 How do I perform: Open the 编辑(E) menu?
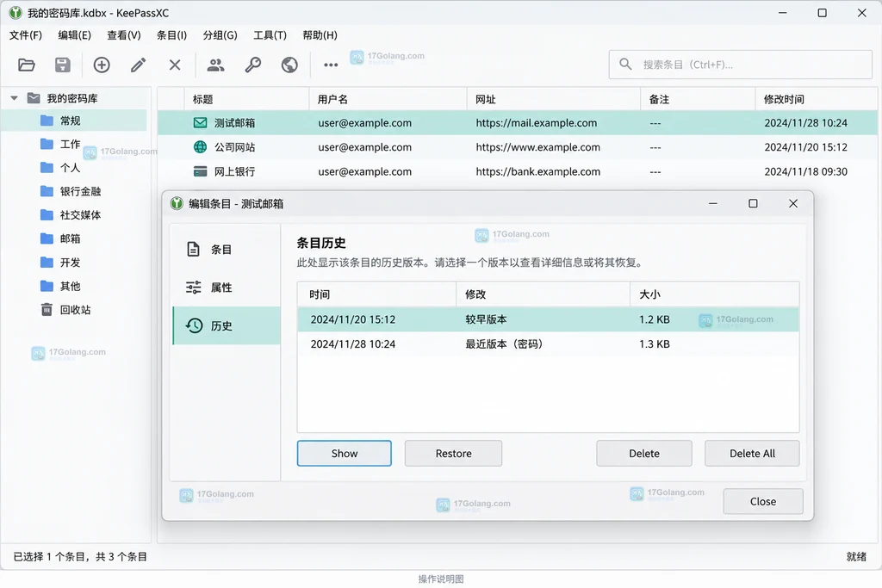[x=74, y=34]
